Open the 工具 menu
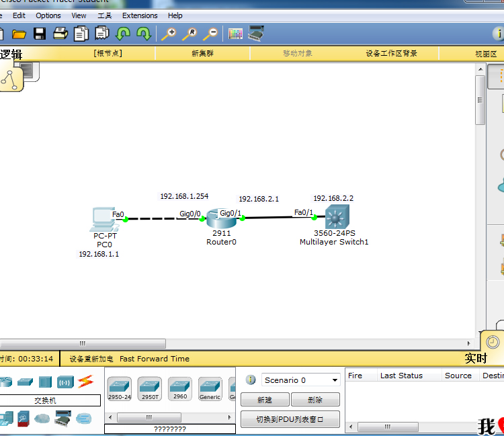Image resolution: width=504 pixels, height=436 pixels. 104,15
